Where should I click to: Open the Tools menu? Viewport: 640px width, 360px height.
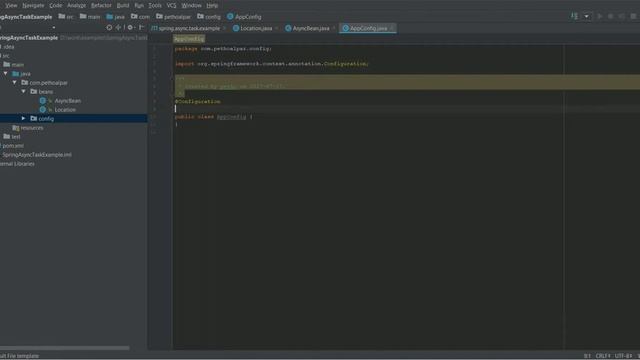(155, 6)
